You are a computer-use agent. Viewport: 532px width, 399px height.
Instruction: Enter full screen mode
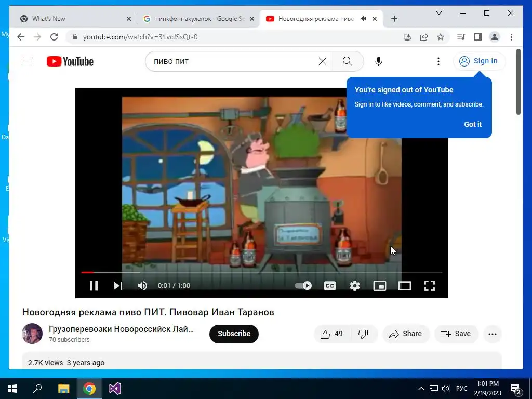tap(430, 286)
